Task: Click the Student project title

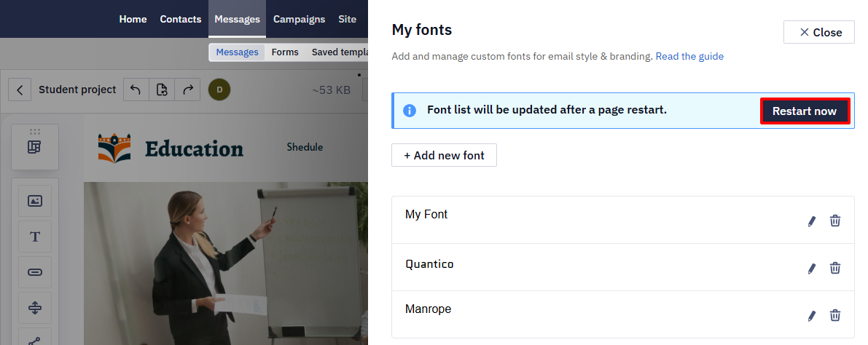Action: [77, 90]
